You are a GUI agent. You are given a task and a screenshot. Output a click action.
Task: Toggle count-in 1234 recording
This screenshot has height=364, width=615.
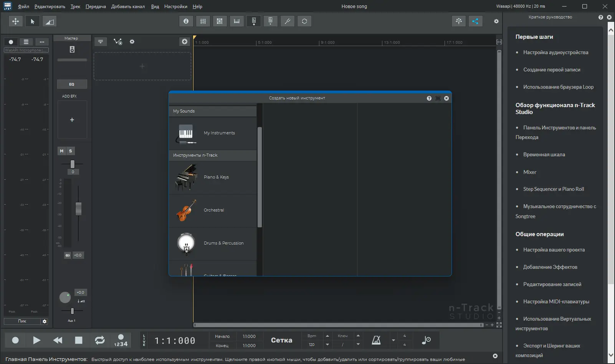121,340
